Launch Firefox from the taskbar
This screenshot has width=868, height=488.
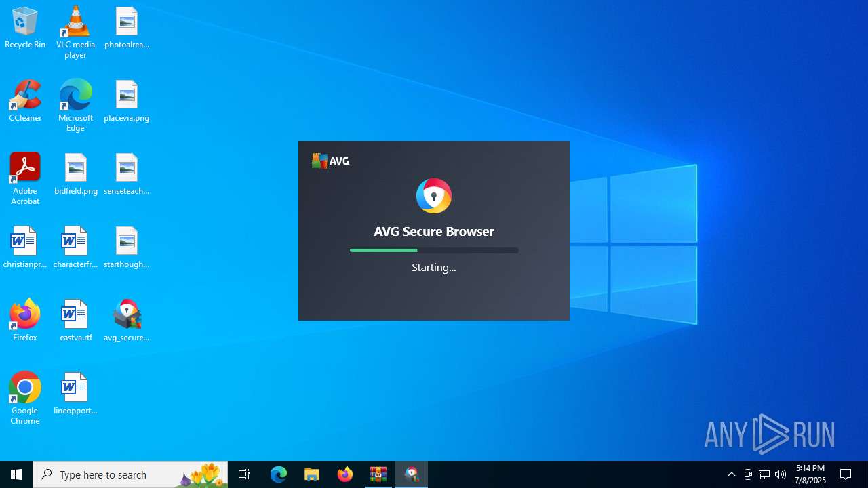(345, 474)
